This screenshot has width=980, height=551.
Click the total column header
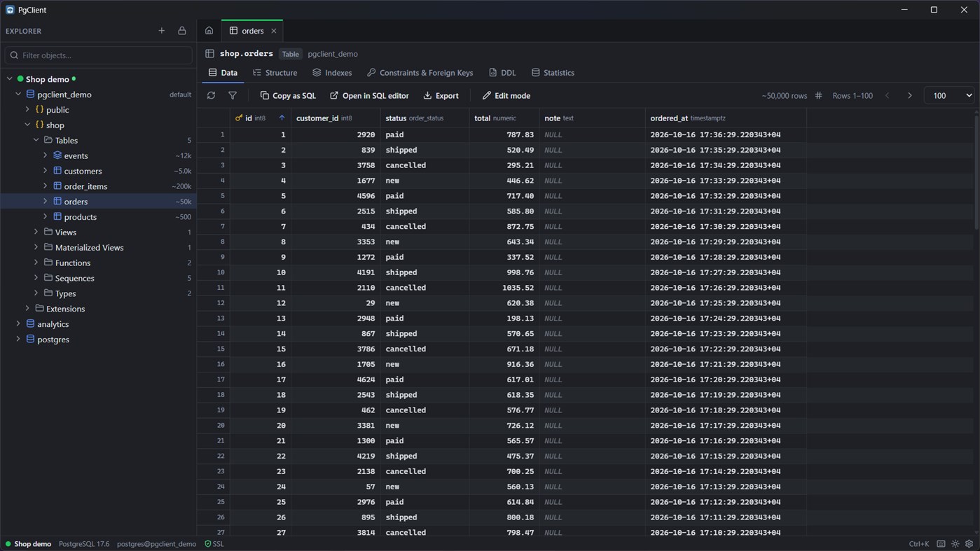point(504,118)
